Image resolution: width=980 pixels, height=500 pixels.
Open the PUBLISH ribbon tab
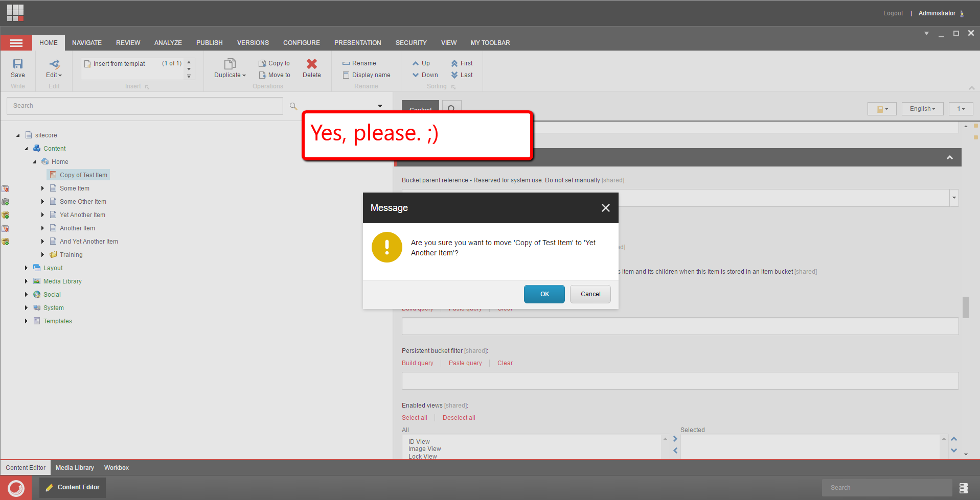[209, 43]
